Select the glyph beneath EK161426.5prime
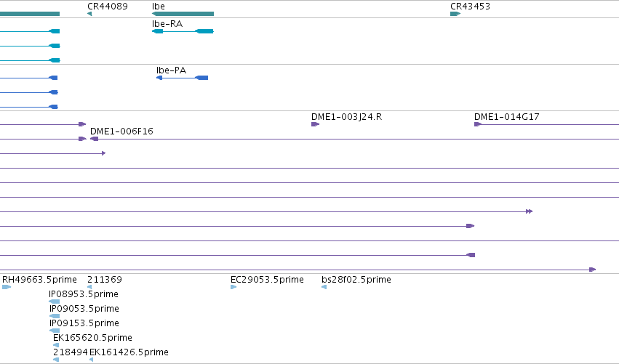 click(x=92, y=360)
